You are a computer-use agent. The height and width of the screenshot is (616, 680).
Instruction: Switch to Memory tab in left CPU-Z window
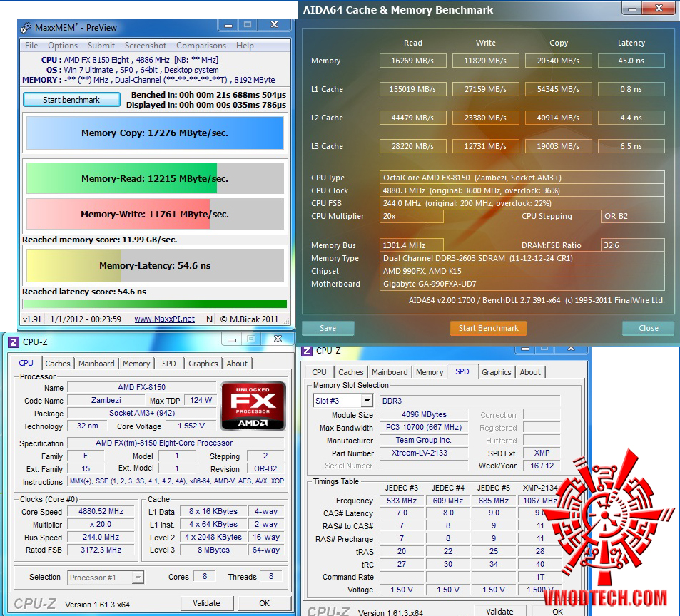click(x=136, y=364)
